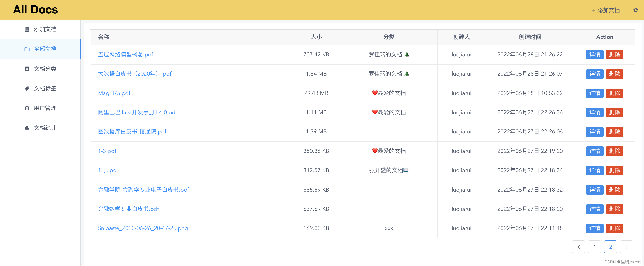This screenshot has width=644, height=266.
Task: View 详情 for 1-3.pdf
Action: pyautogui.click(x=595, y=151)
